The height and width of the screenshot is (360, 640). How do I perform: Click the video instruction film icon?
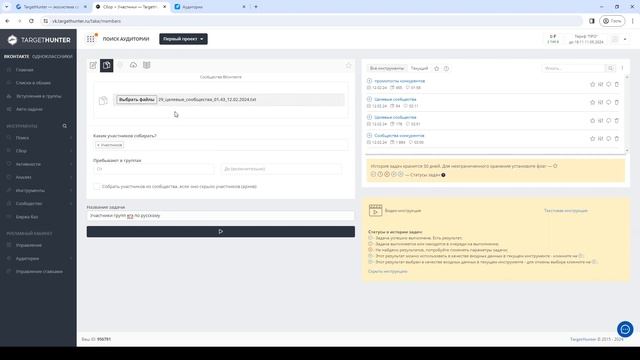pos(376,210)
